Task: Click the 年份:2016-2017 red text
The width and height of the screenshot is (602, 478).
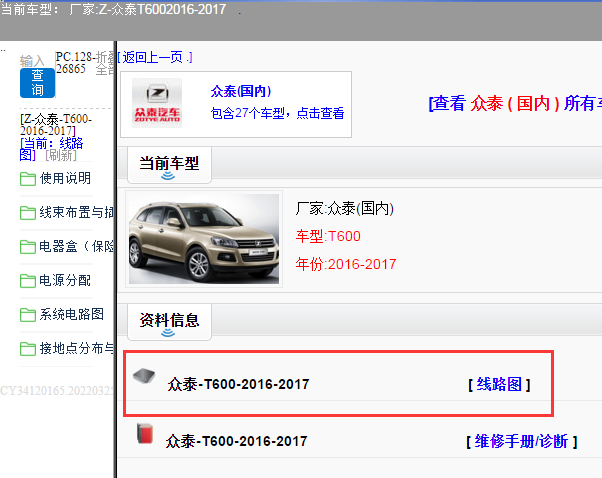Action: (346, 264)
